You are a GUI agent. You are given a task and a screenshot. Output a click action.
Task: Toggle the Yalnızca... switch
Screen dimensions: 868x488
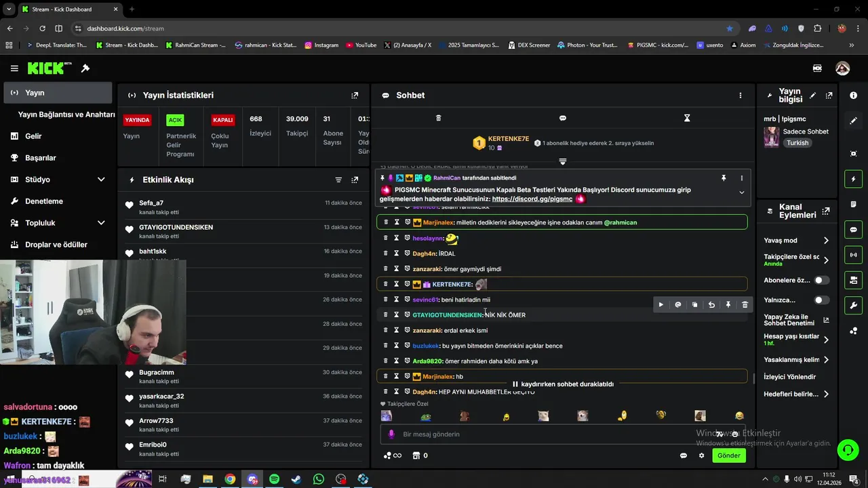click(x=821, y=300)
